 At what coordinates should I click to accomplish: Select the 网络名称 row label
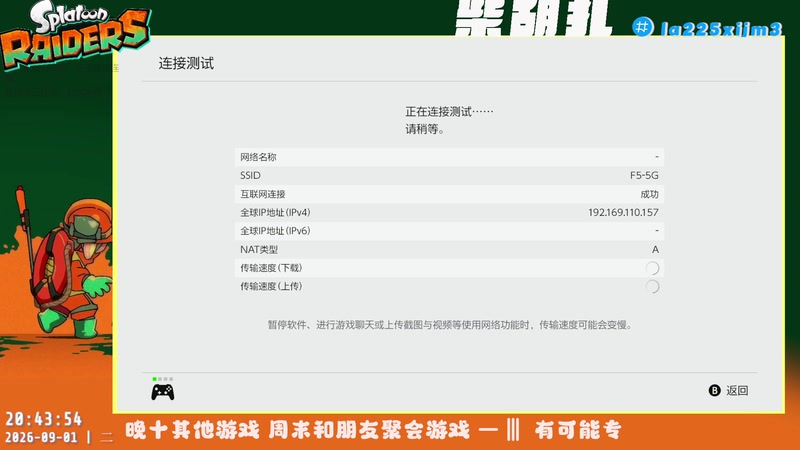coord(258,157)
